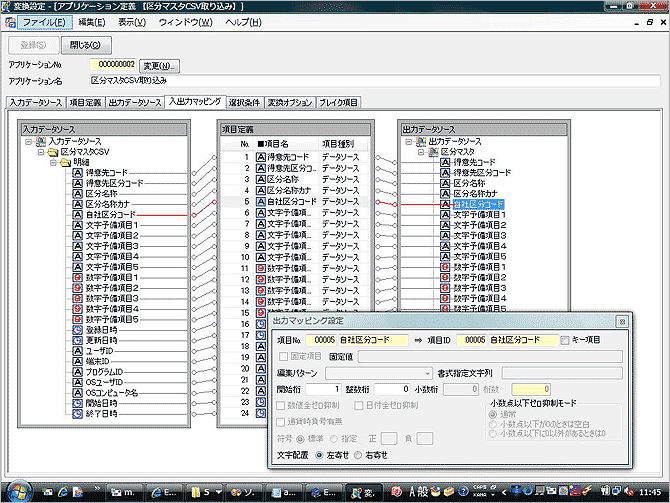Toggle the 通貨時負号有無 checkbox

click(x=281, y=422)
